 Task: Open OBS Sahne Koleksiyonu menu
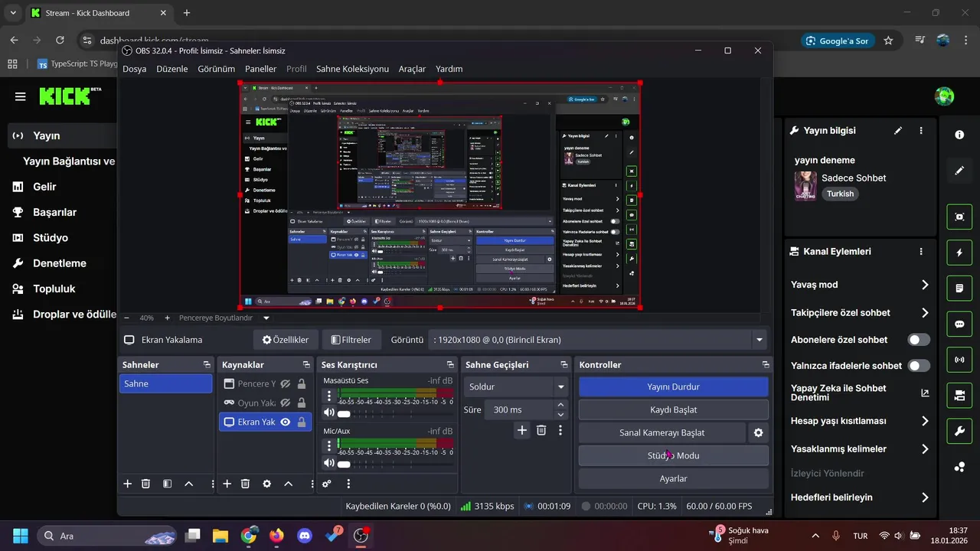point(352,69)
